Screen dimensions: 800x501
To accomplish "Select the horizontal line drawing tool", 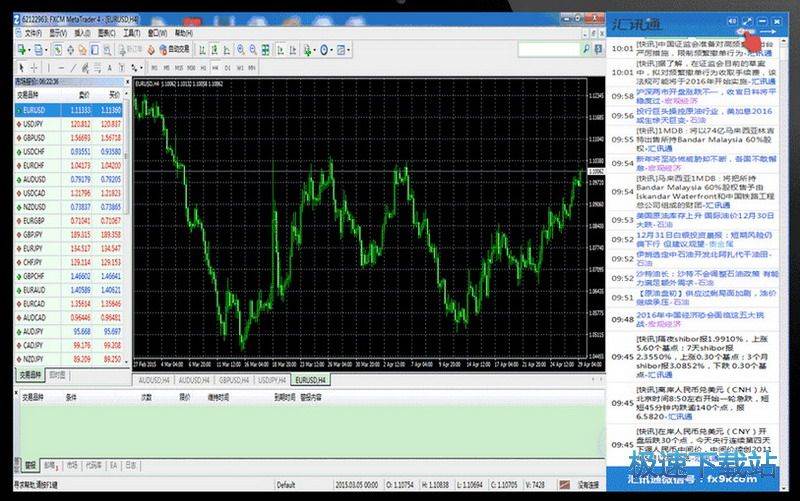I will pos(61,68).
